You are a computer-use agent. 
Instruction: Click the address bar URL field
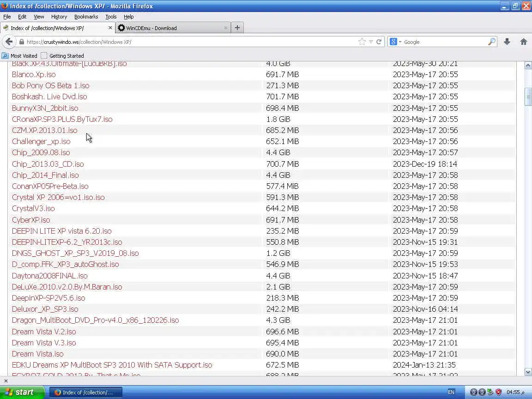pos(190,42)
